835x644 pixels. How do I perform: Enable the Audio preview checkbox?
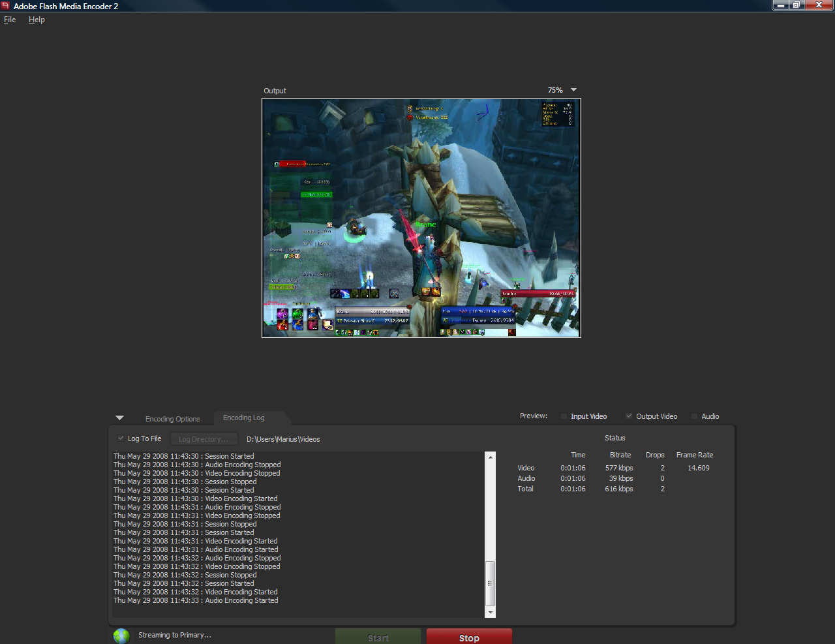click(694, 416)
